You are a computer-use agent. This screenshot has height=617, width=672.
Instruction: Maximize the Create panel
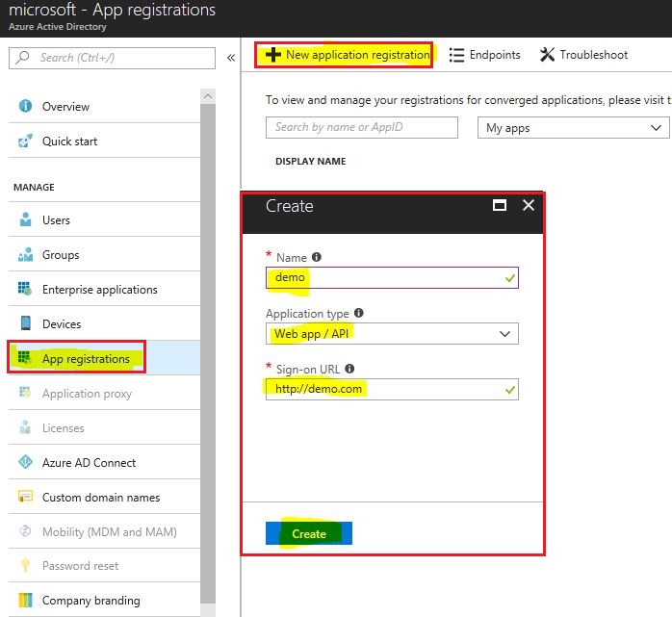(x=500, y=205)
